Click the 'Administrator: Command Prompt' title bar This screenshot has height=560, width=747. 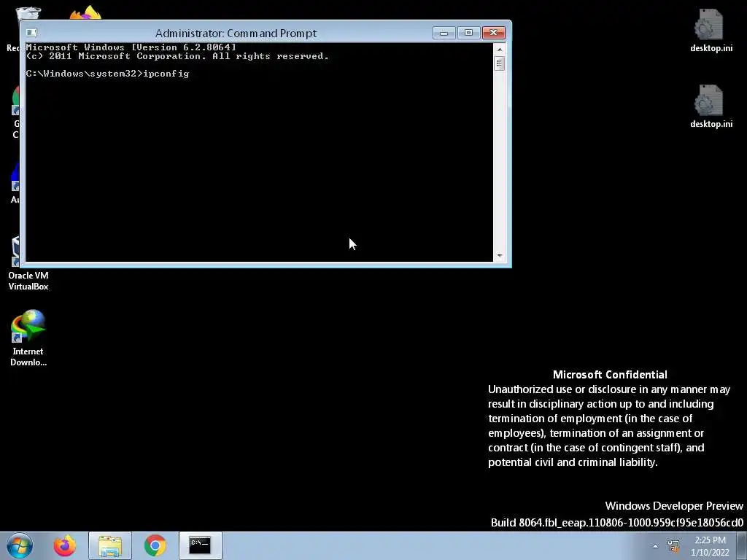(x=236, y=33)
